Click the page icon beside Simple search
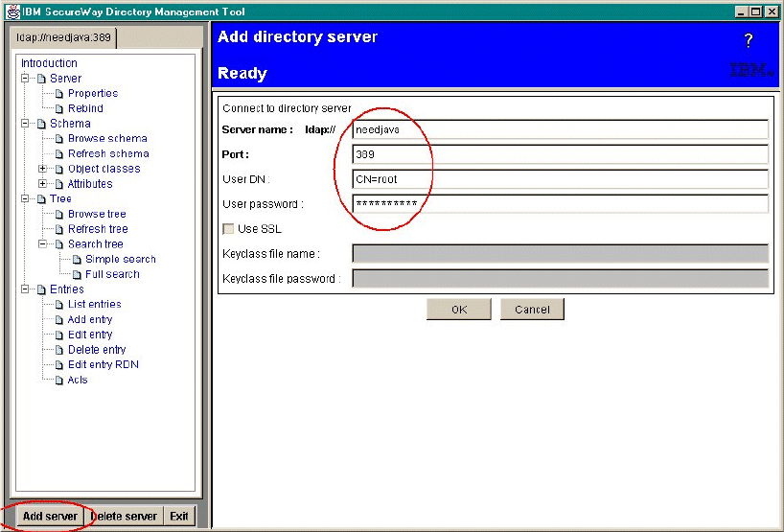The image size is (784, 532). pos(77,260)
